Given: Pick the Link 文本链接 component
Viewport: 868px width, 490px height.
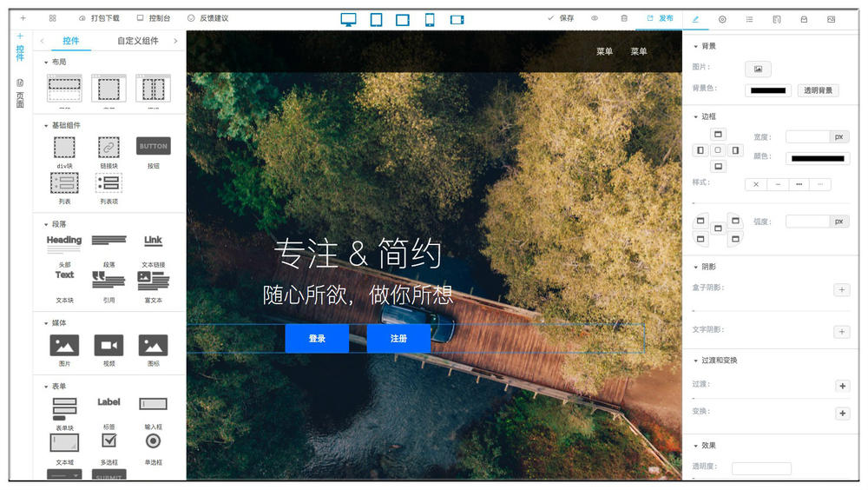Looking at the screenshot, I should [x=154, y=241].
